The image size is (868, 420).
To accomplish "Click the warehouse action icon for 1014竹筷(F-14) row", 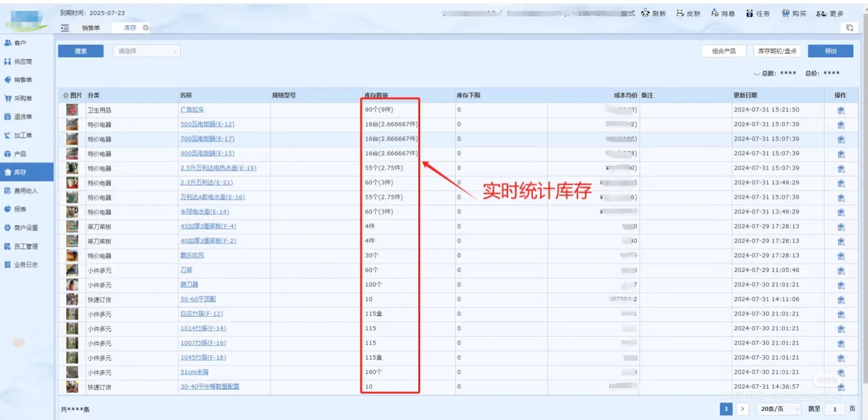I will click(x=841, y=328).
